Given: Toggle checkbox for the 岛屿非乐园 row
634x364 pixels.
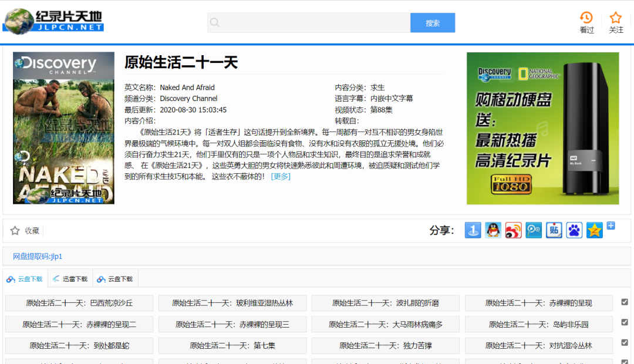Looking at the screenshot, I should pyautogui.click(x=625, y=322).
